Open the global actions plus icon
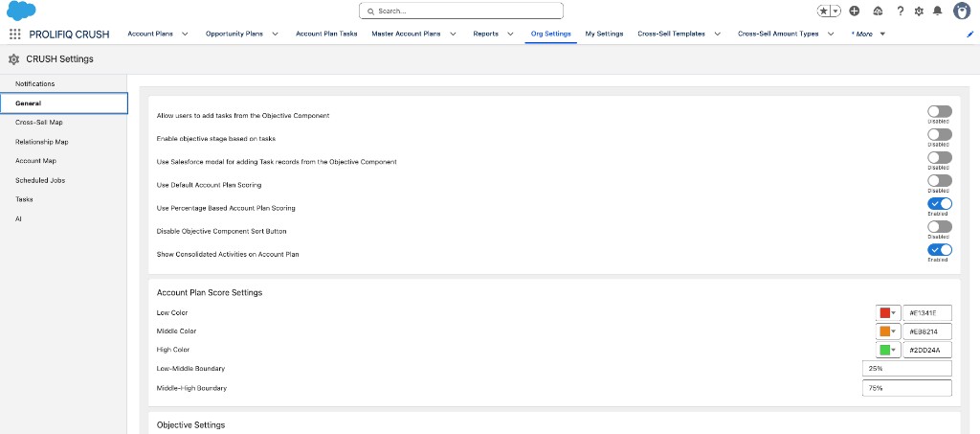 pyautogui.click(x=855, y=11)
